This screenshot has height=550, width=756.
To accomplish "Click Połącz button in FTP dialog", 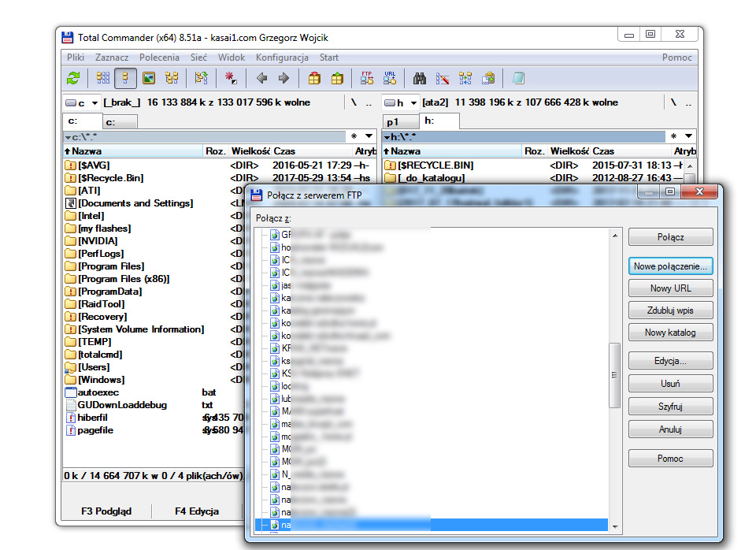I will coord(671,237).
